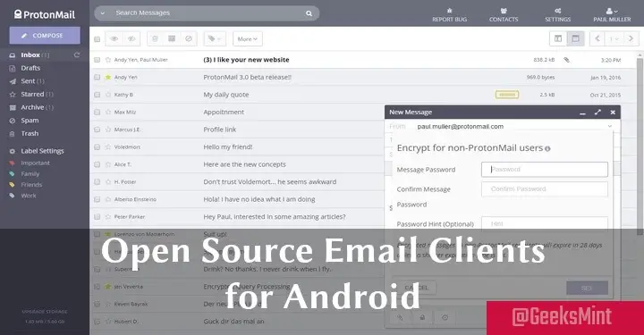Click the Confirm Password field

(545, 189)
